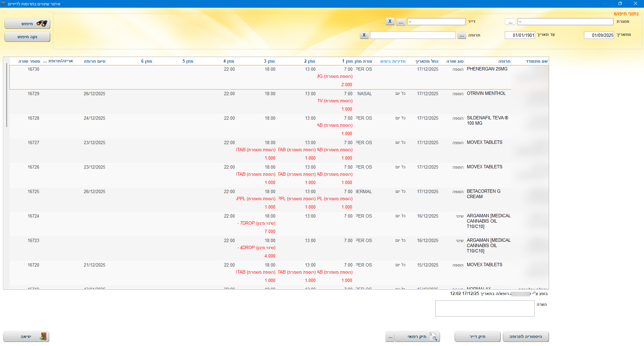The width and height of the screenshot is (644, 346).
Task: Open the ellipsis browse button beside resident dropdown
Action: [401, 22]
